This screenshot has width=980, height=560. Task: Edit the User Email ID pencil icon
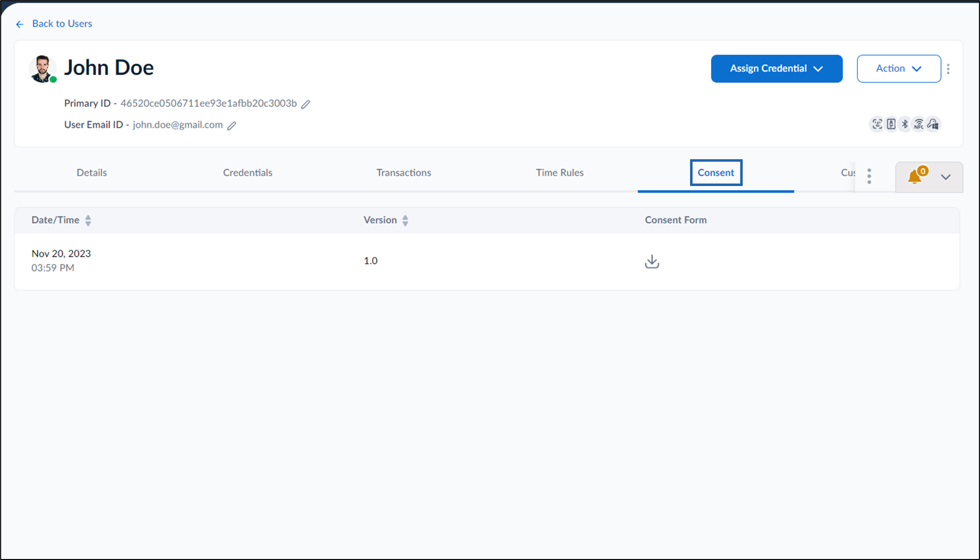pyautogui.click(x=232, y=125)
